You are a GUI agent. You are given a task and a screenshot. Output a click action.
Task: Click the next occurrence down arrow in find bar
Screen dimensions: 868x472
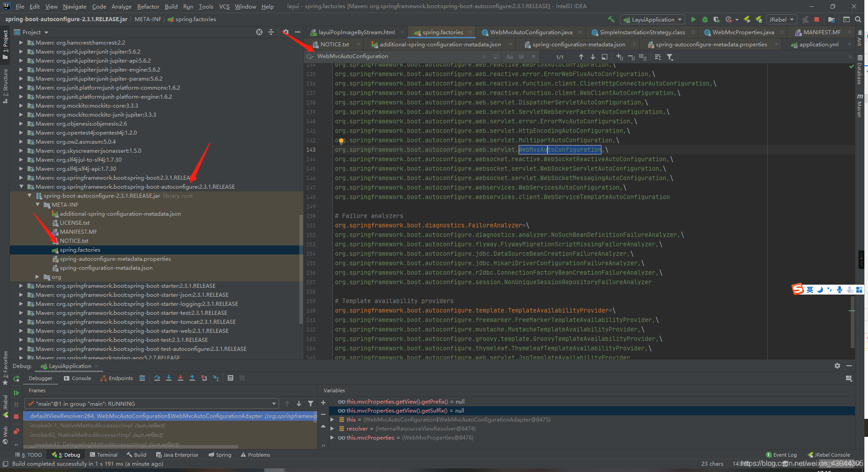pyautogui.click(x=592, y=57)
